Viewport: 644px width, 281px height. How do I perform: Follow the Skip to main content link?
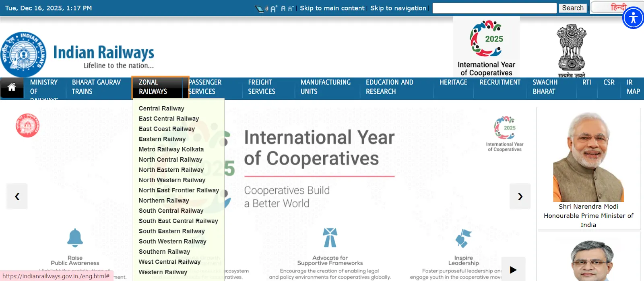click(x=332, y=8)
